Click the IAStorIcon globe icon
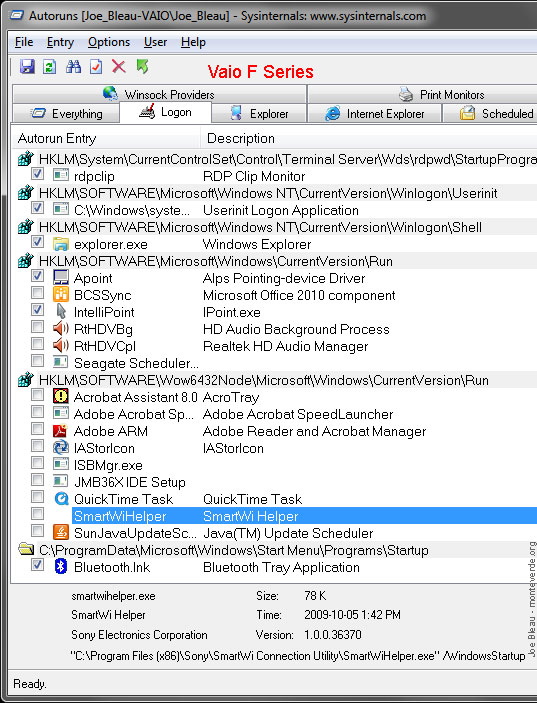This screenshot has width=537, height=703. [61, 447]
